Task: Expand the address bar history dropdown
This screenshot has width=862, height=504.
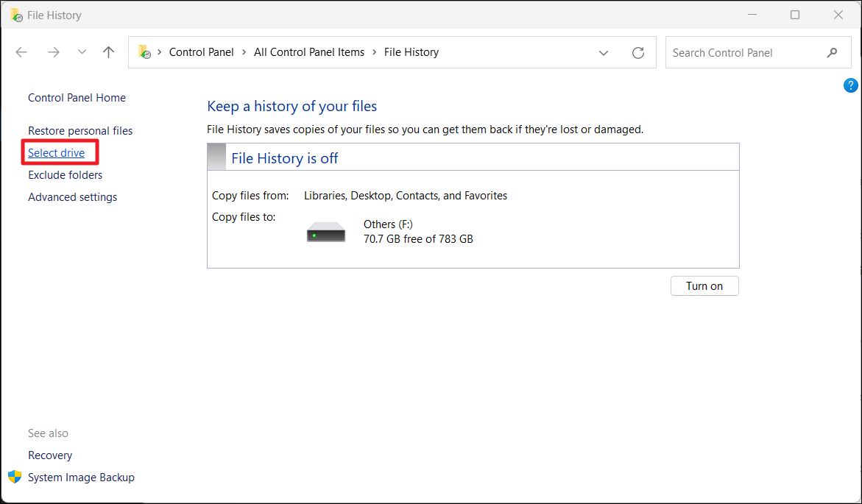Action: (604, 53)
